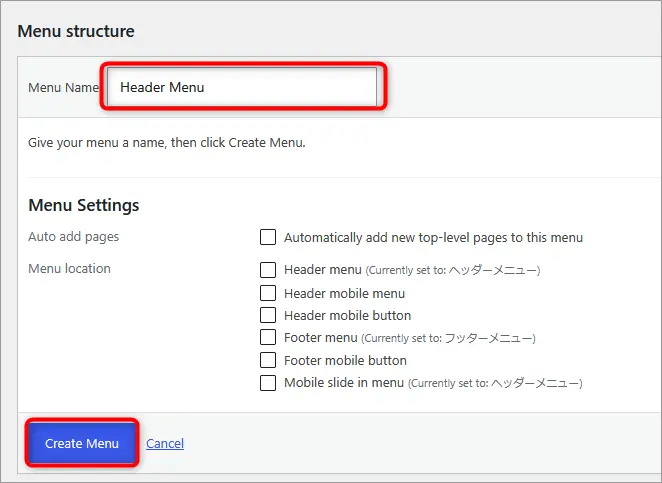This screenshot has width=662, height=483.
Task: Click the Auto add pages label
Action: click(x=73, y=237)
